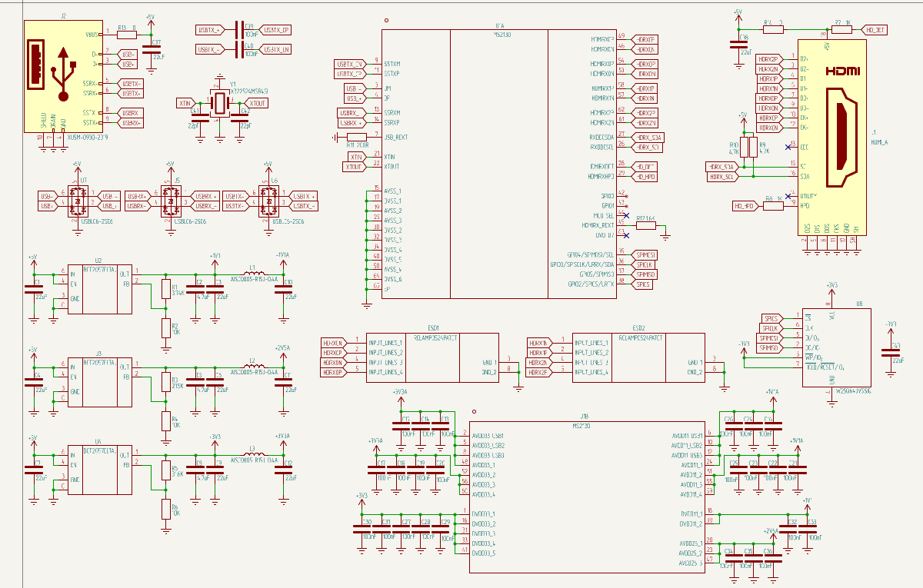Select the SPICS net label on the MS2130

[643, 283]
